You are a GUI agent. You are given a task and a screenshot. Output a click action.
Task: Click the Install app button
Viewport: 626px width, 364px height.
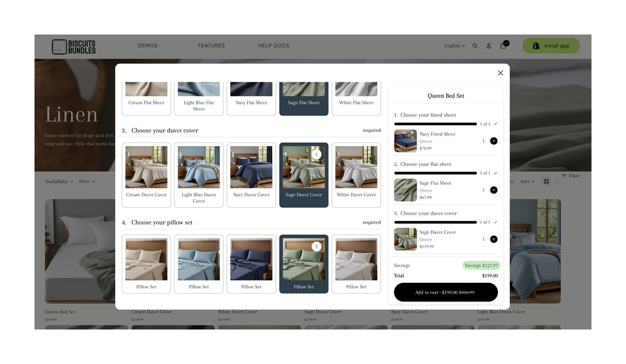tap(551, 46)
